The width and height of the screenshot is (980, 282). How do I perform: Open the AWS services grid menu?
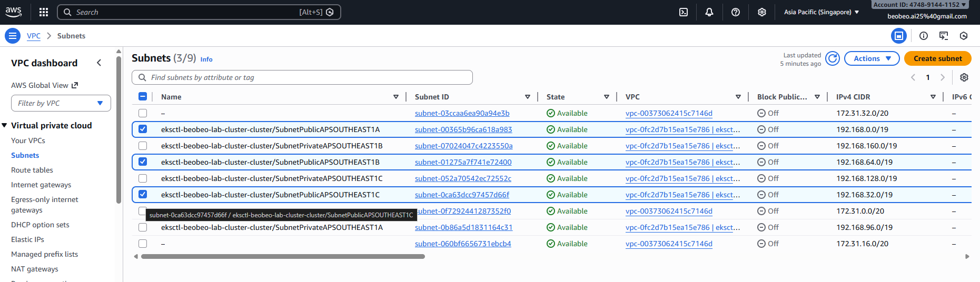point(44,12)
